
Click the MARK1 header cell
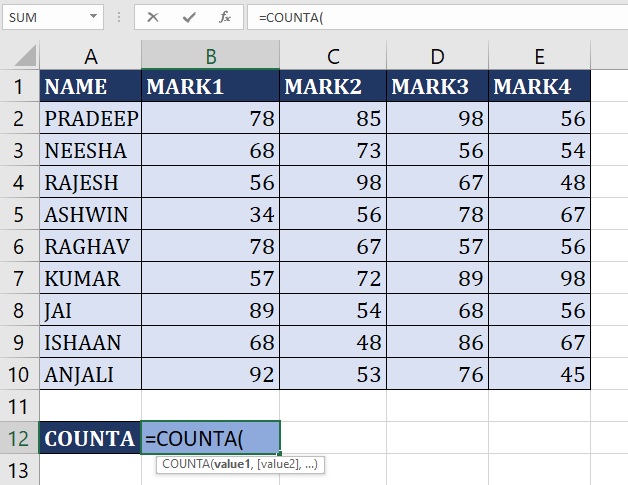(210, 87)
